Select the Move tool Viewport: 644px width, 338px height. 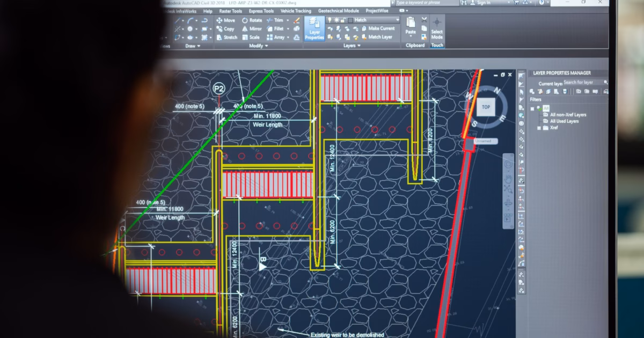point(226,20)
